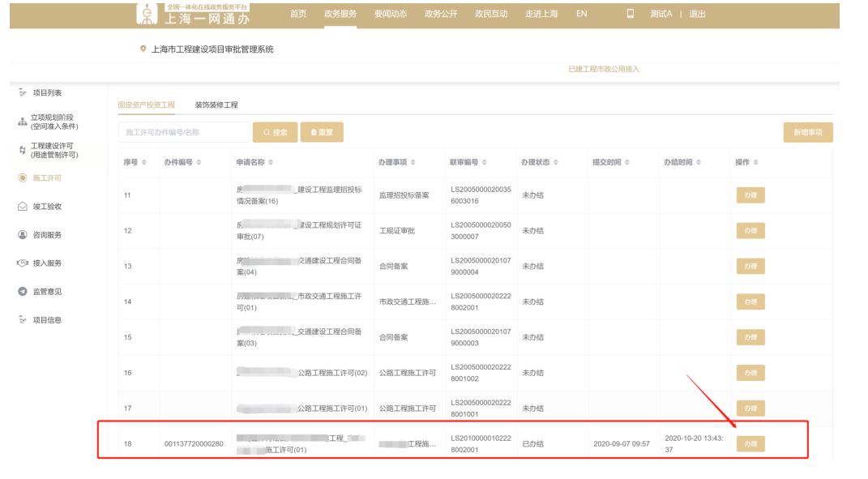
Task: Sort table by 序号 column
Action: pyautogui.click(x=134, y=162)
